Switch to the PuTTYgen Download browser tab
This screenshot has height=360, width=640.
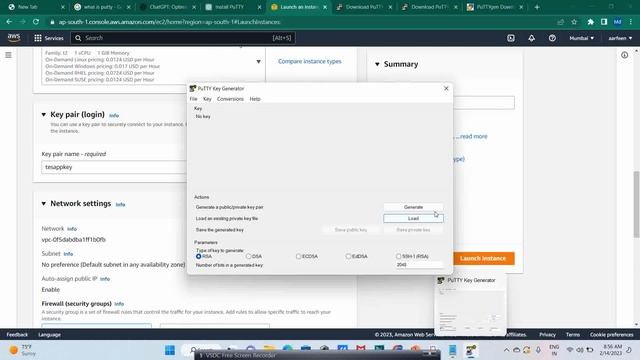click(x=494, y=7)
